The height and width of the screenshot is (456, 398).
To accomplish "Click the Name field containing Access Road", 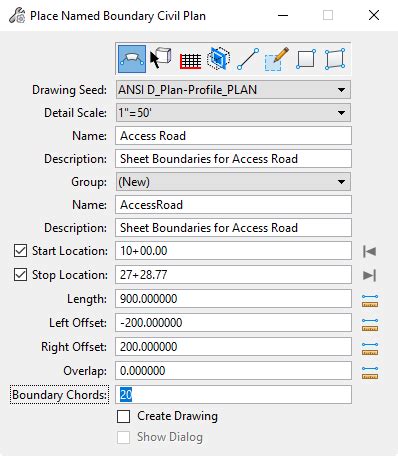I will (233, 136).
